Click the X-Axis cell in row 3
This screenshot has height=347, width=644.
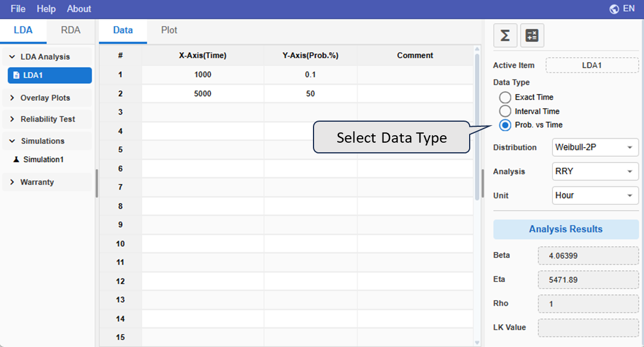click(203, 112)
